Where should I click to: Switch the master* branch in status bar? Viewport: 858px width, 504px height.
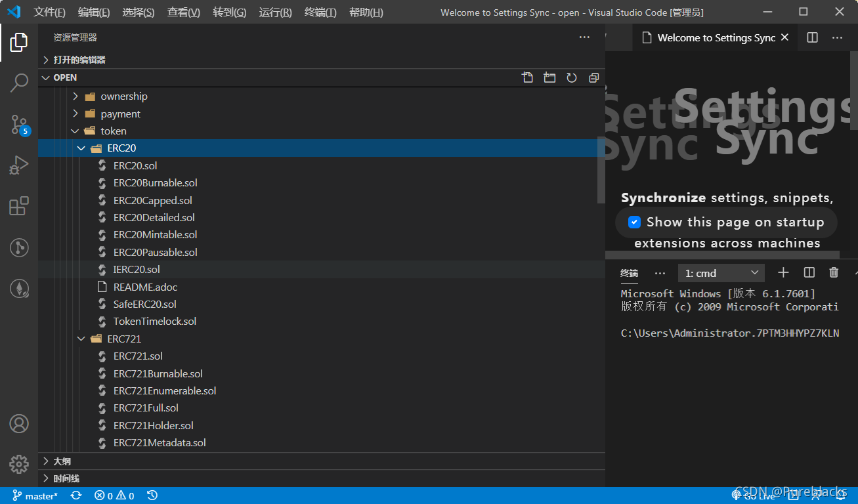[x=35, y=495]
